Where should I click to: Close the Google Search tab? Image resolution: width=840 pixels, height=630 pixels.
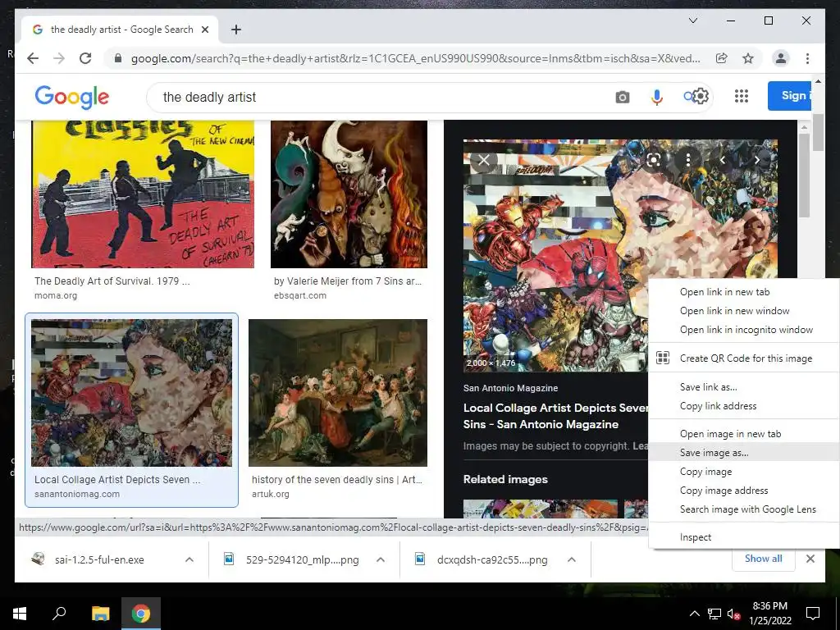[204, 30]
